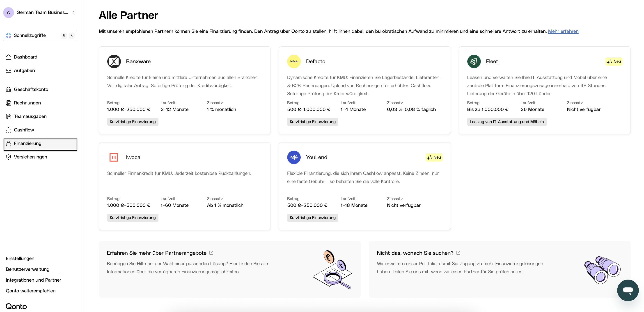The image size is (644, 312).
Task: Click the Rechnungen invoice icon
Action: coord(9,103)
